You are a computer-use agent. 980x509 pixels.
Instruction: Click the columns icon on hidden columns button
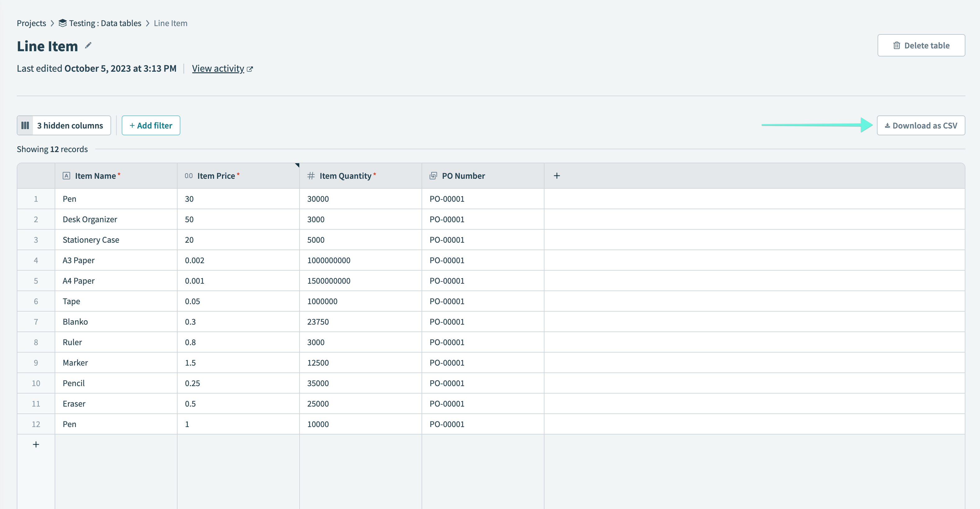click(x=25, y=125)
